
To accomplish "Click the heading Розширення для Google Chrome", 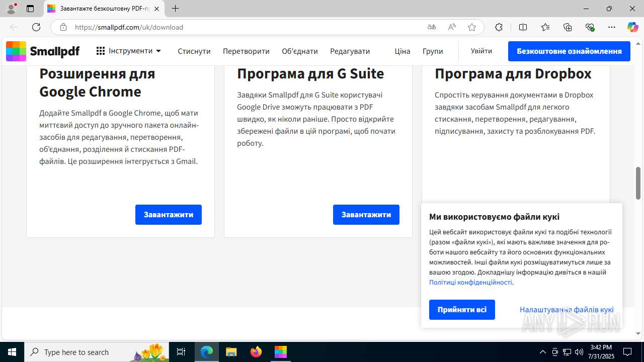I will pos(97,82).
